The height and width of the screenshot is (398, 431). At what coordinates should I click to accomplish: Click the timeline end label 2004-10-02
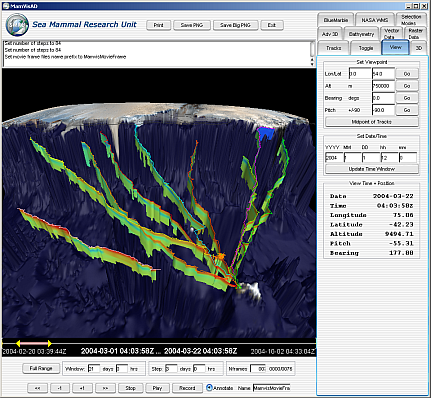pyautogui.click(x=283, y=351)
